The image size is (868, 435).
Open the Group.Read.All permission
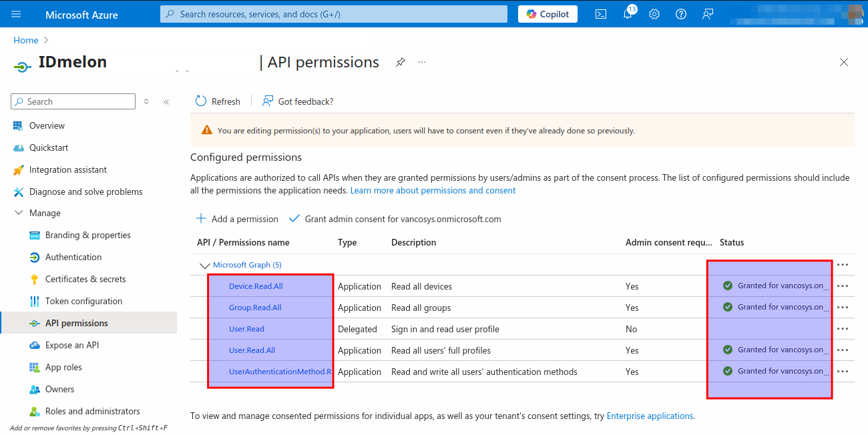tap(255, 308)
